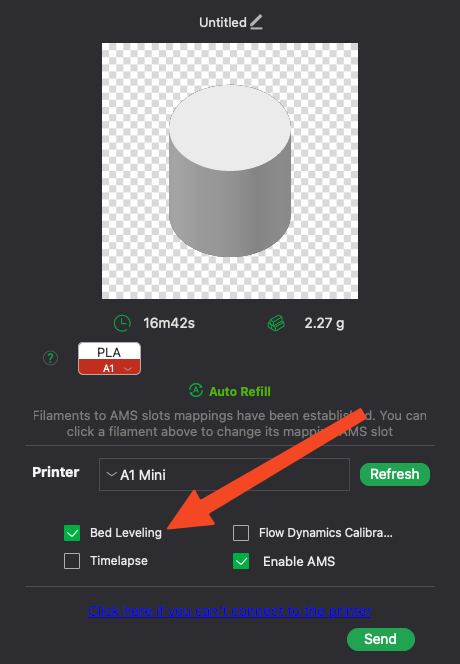Viewport: 460px width, 664px height.
Task: Open the A1 Mini printer dropdown
Action: (x=224, y=474)
